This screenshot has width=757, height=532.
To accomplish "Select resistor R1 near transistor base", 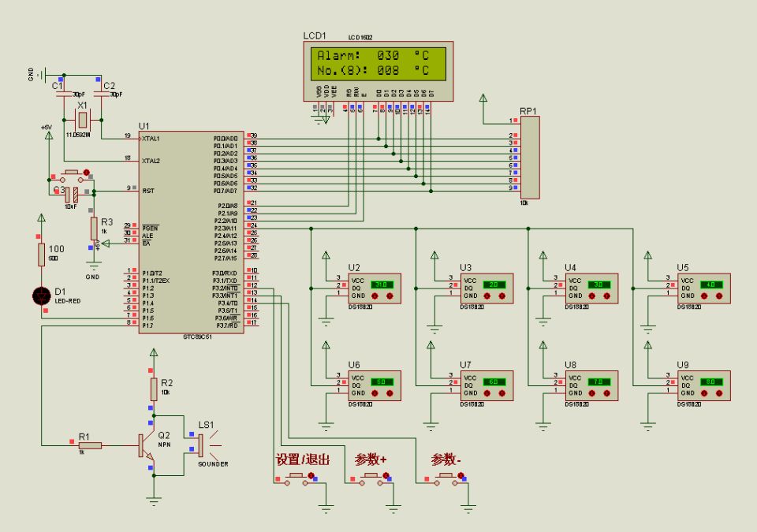I will (x=90, y=445).
